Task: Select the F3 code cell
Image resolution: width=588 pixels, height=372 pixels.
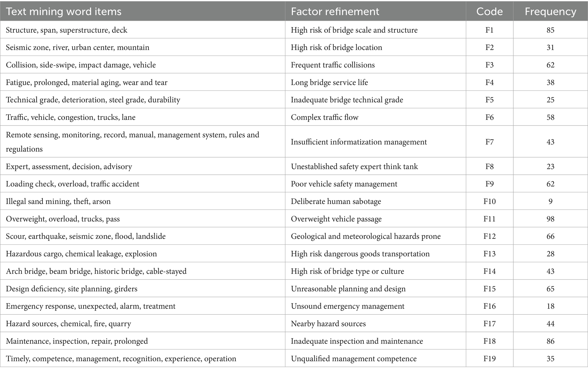Action: (x=489, y=65)
